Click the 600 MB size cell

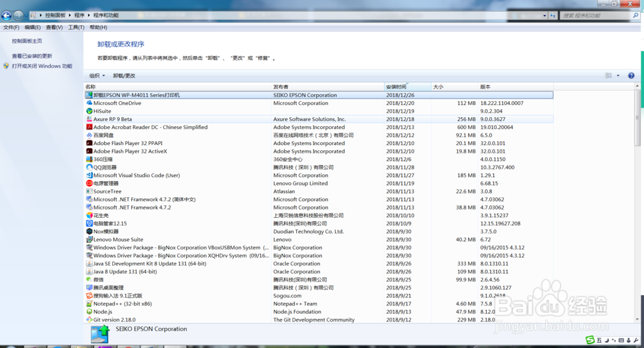466,128
